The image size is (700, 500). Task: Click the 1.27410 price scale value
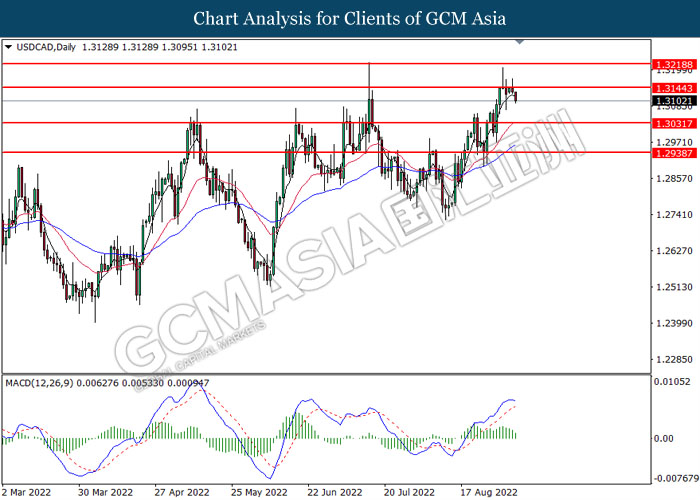pos(674,215)
